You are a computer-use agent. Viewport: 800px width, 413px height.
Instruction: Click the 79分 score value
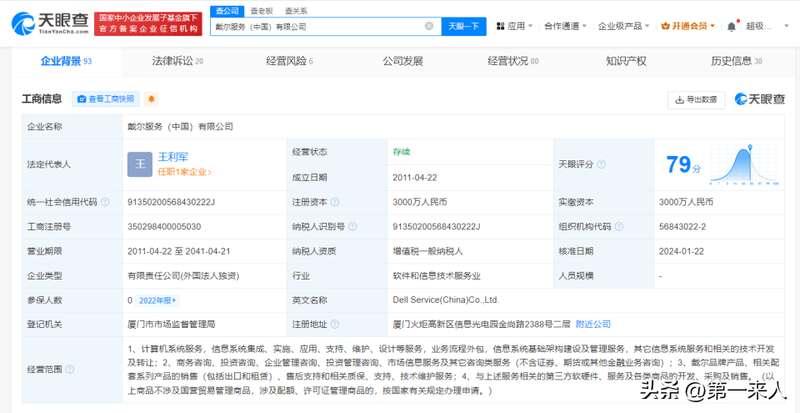(x=683, y=164)
